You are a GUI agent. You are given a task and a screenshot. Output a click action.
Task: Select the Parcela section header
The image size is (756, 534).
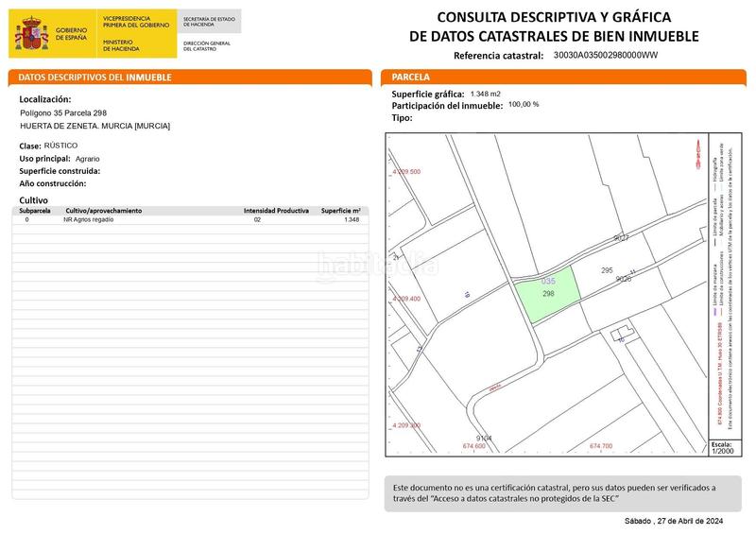[x=411, y=78]
